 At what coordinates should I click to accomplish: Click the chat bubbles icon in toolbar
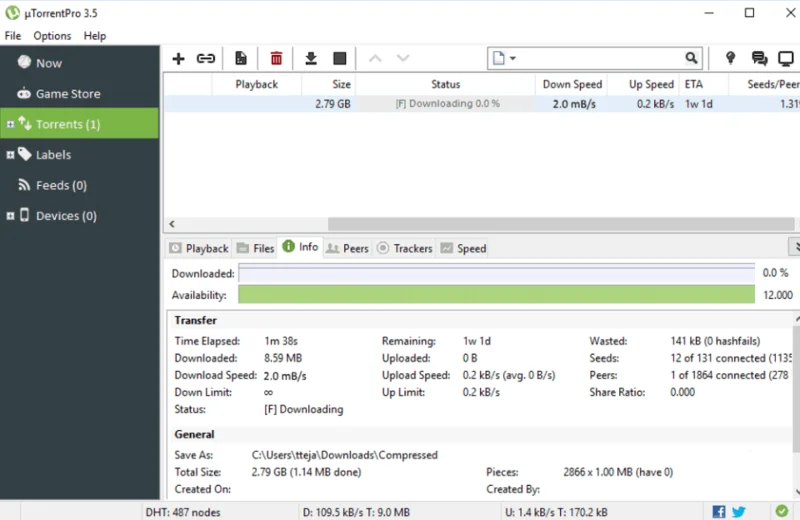(x=759, y=59)
